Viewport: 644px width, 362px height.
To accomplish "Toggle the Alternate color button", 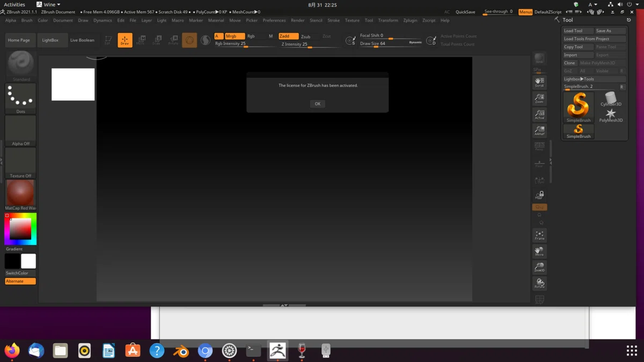I will click(20, 281).
